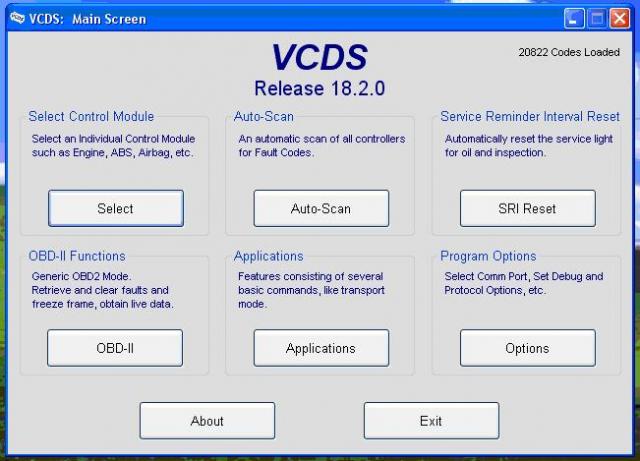This screenshot has height=461, width=640.
Task: Click the '20822 Codes Loaded' status text
Action: [x=569, y=52]
